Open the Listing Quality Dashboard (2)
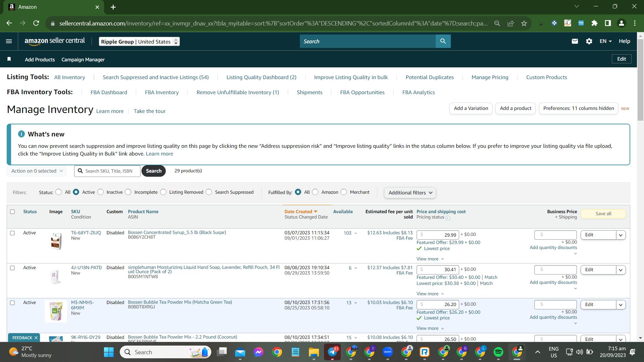The image size is (644, 362). tap(261, 77)
